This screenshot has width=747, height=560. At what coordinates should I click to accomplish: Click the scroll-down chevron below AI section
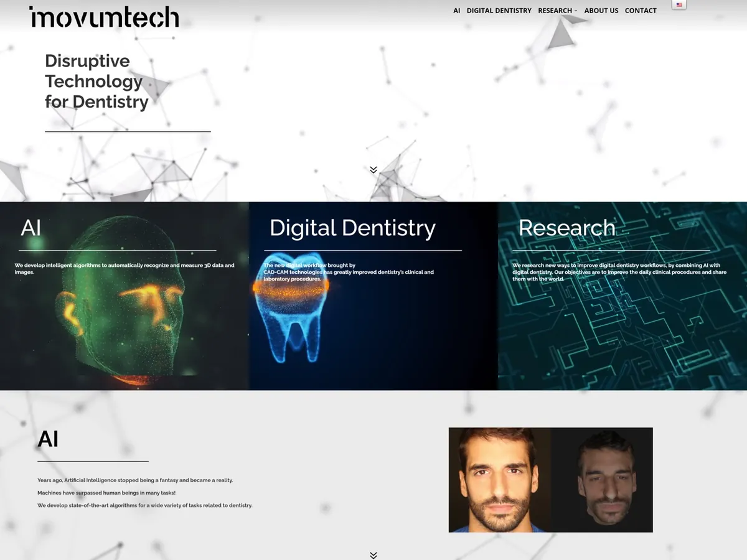374,555
